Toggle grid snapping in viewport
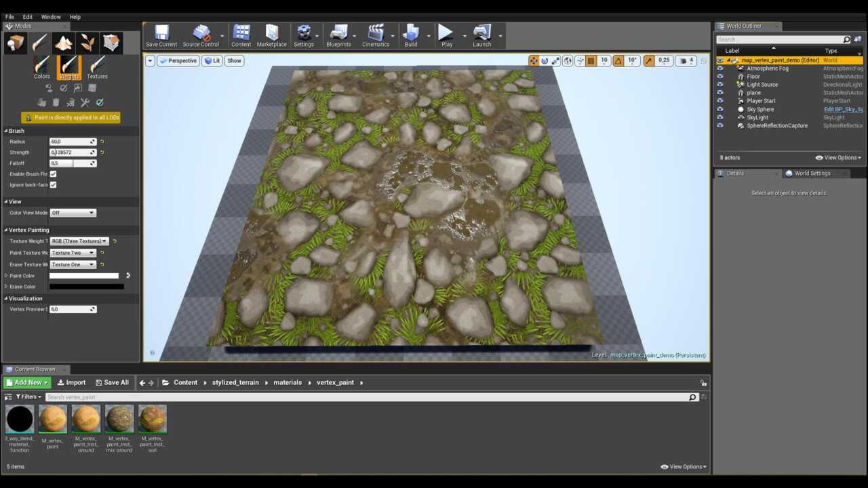Image resolution: width=868 pixels, height=488 pixels. pyautogui.click(x=591, y=60)
